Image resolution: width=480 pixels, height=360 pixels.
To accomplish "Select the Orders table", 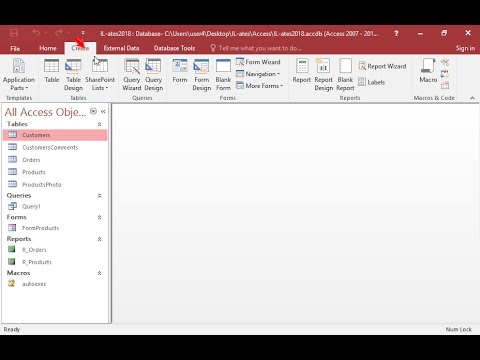I will pyautogui.click(x=55, y=160).
